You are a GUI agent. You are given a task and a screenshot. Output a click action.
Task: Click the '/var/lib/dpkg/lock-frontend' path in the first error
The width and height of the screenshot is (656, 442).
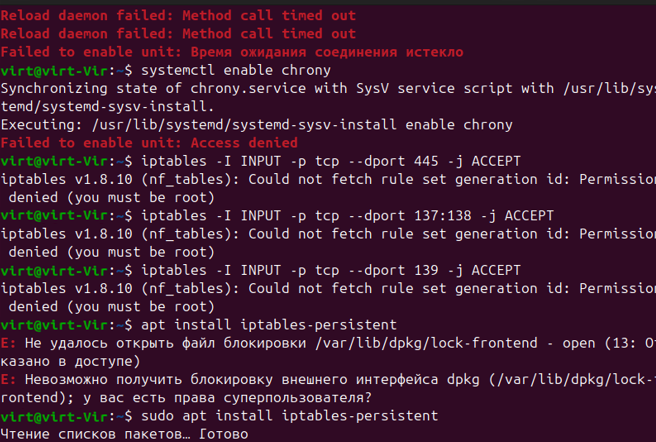point(426,343)
